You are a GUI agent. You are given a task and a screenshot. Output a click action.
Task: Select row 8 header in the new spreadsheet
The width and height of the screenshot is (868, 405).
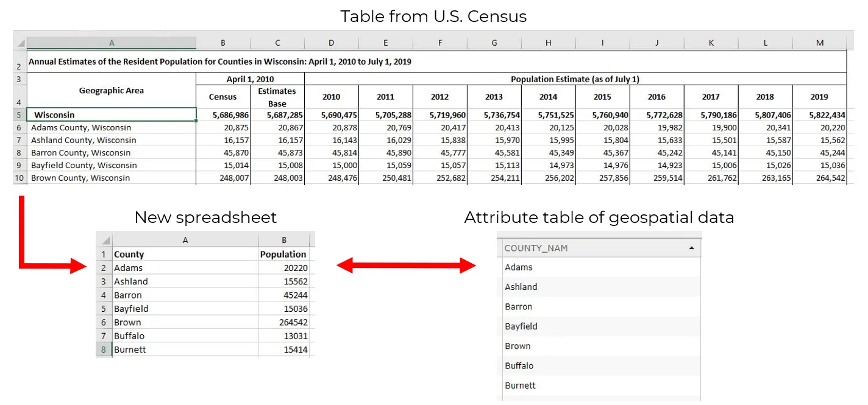(x=103, y=349)
